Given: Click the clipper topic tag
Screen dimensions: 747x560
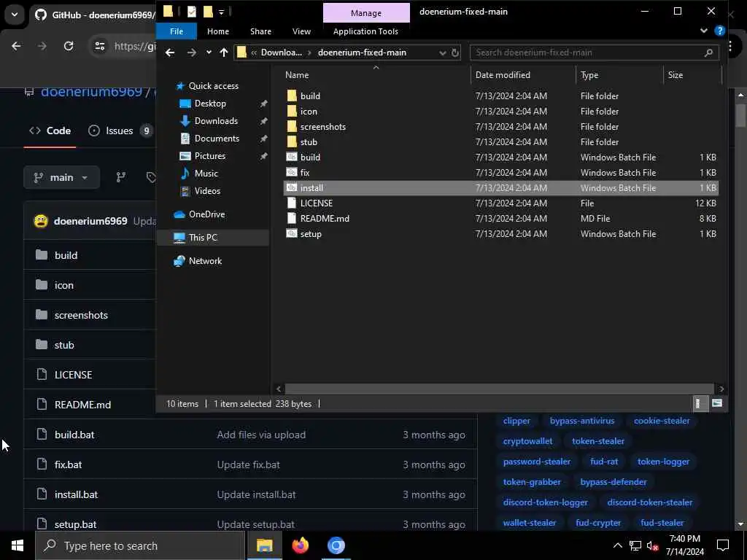Looking at the screenshot, I should click(516, 421).
